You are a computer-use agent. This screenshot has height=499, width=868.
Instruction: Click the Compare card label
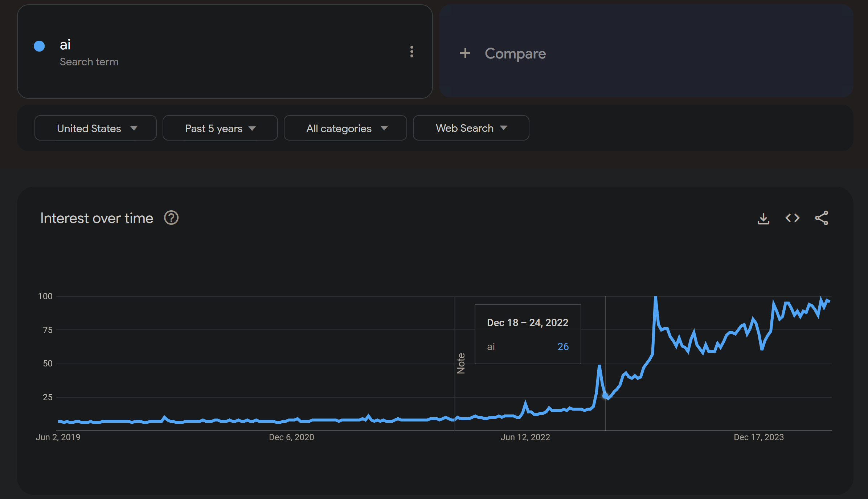[515, 54]
